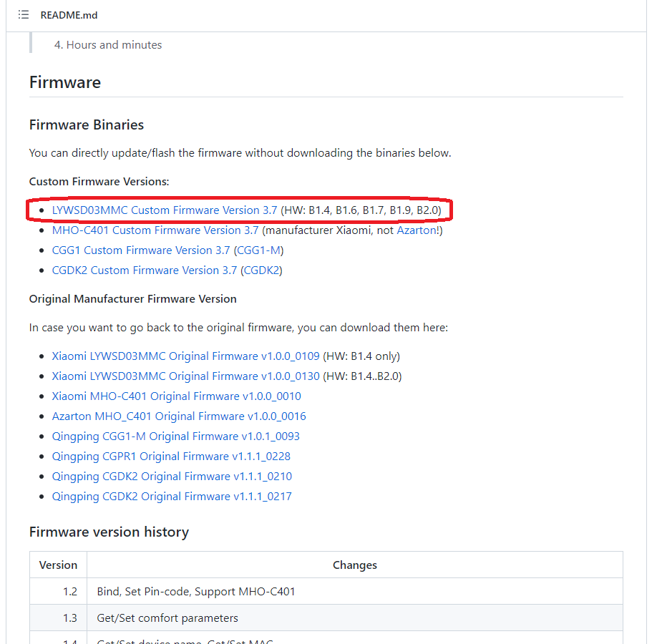Click the Firmware version history heading

click(x=109, y=532)
